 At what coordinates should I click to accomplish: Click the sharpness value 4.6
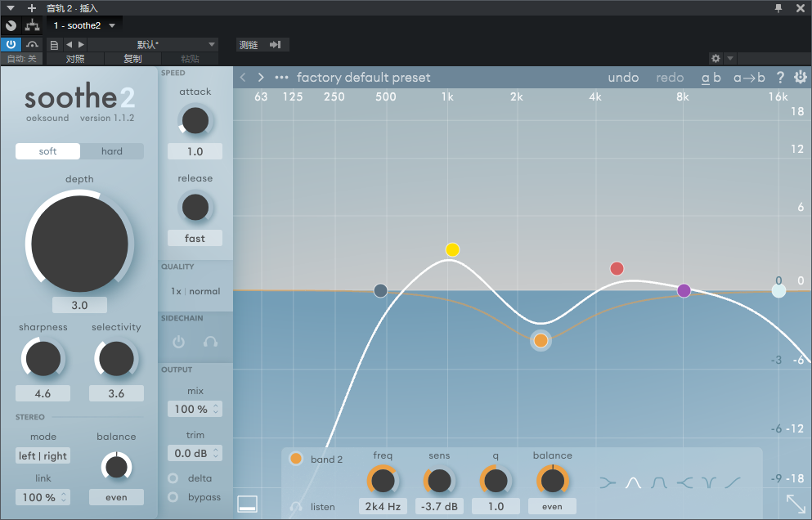point(43,393)
